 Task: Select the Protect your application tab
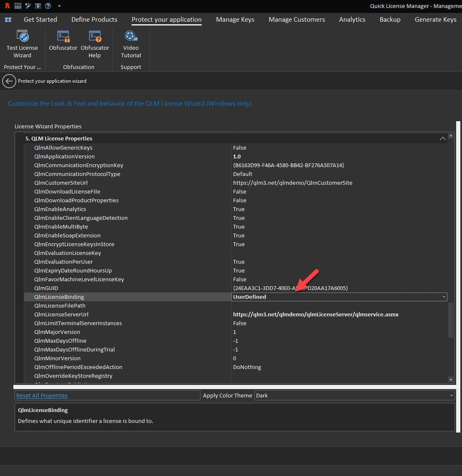point(167,19)
